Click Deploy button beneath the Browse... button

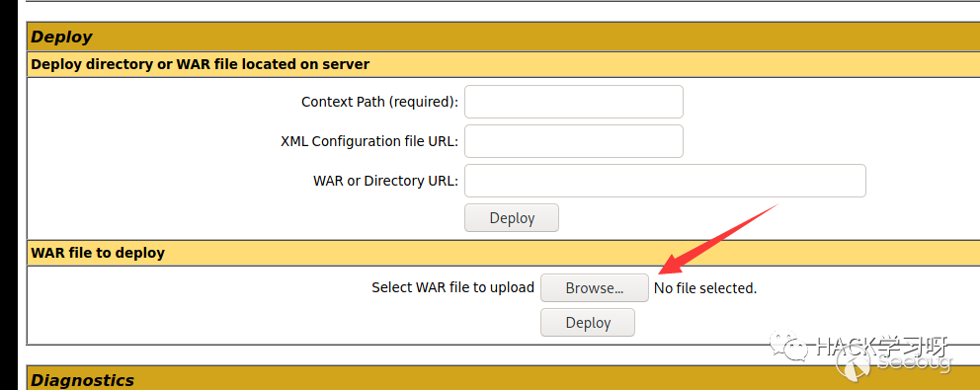pos(588,323)
